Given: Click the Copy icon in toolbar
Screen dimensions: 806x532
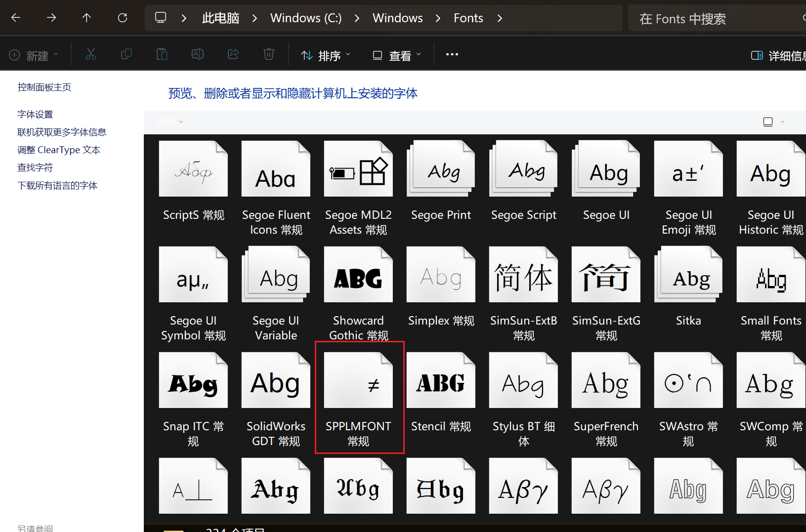Looking at the screenshot, I should pyautogui.click(x=127, y=54).
